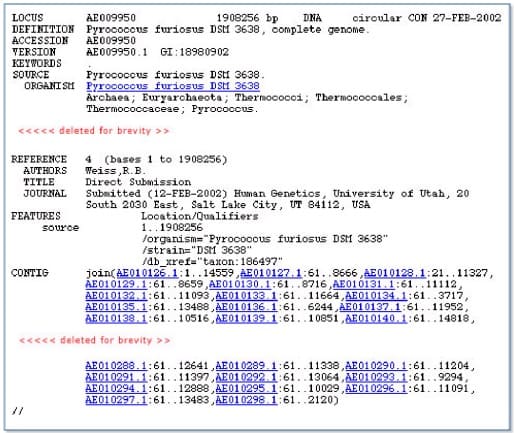Open contig link AE010127.1
This screenshot has height=433, width=514.
point(271,273)
